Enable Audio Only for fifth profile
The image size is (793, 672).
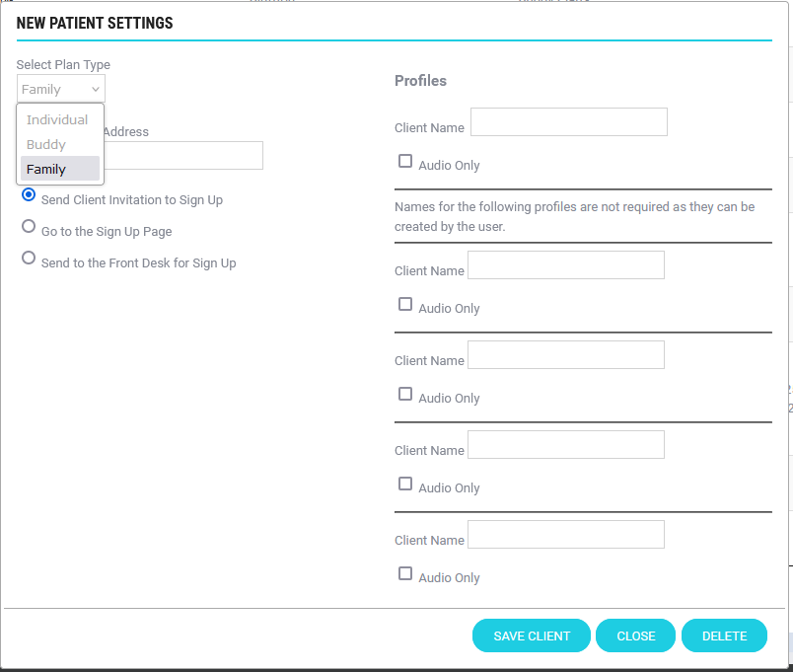coord(405,573)
